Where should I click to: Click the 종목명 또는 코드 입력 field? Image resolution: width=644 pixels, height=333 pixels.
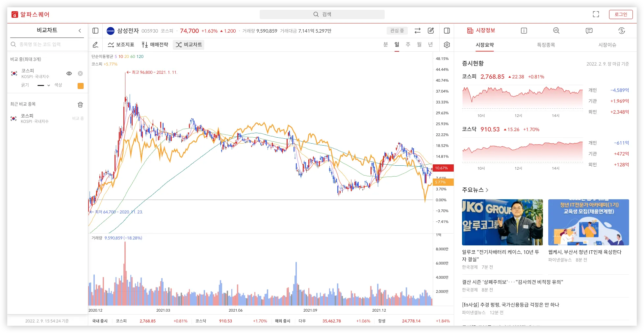click(x=47, y=44)
